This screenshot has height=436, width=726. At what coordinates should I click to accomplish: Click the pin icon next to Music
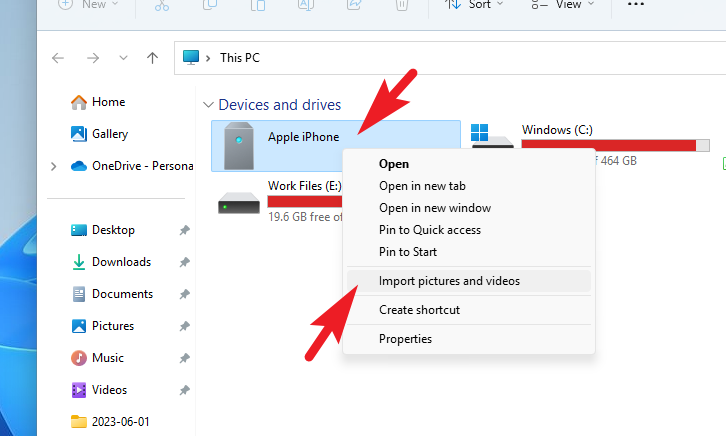[185, 358]
